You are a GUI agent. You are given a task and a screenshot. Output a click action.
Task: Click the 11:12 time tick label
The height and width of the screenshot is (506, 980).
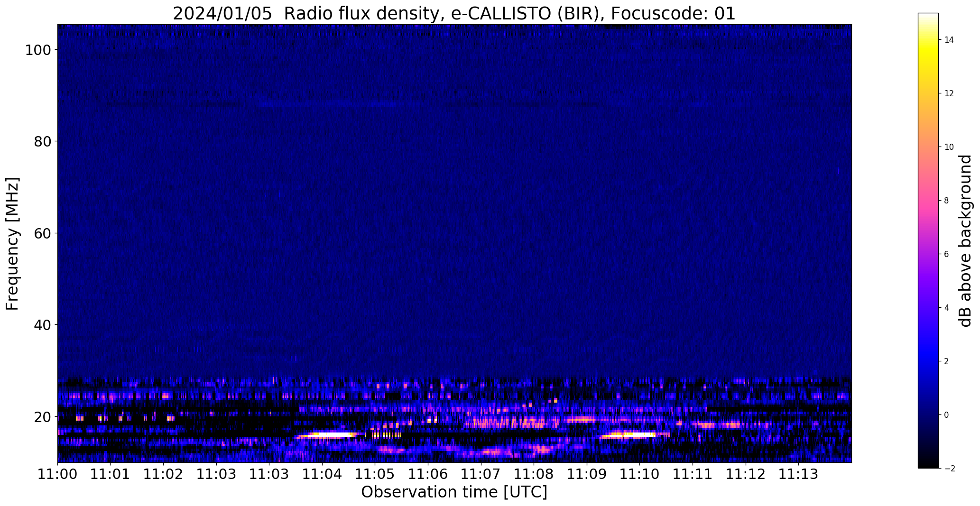pyautogui.click(x=746, y=474)
